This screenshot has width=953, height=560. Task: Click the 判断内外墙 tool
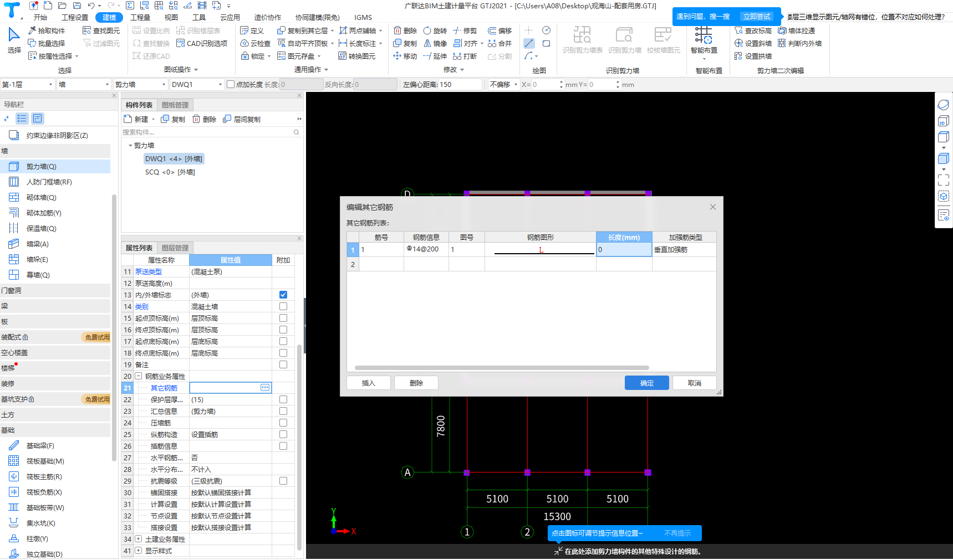pyautogui.click(x=799, y=43)
